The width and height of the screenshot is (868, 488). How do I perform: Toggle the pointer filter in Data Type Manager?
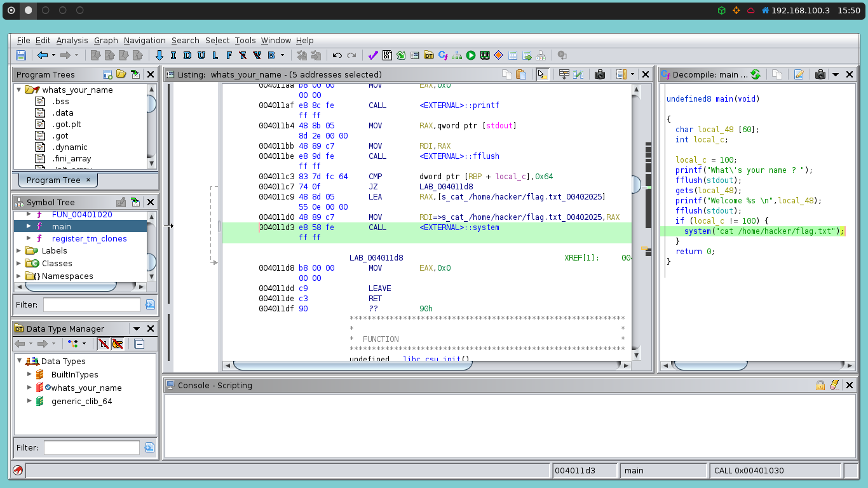coord(118,344)
